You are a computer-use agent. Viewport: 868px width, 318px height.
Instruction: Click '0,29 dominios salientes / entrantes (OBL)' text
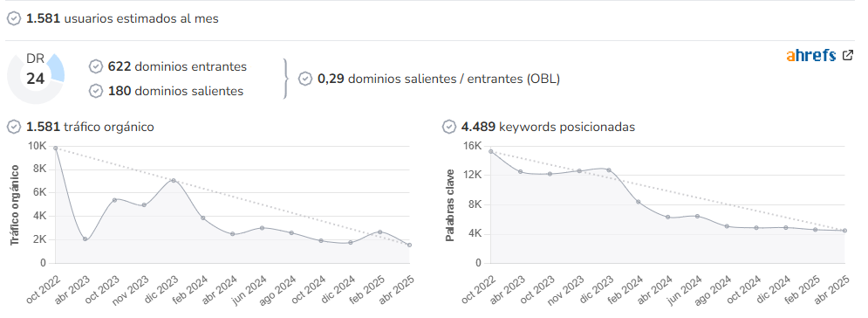[x=439, y=79]
